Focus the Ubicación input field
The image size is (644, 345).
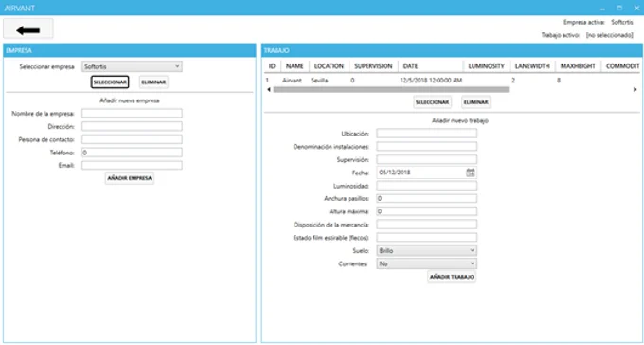point(427,134)
